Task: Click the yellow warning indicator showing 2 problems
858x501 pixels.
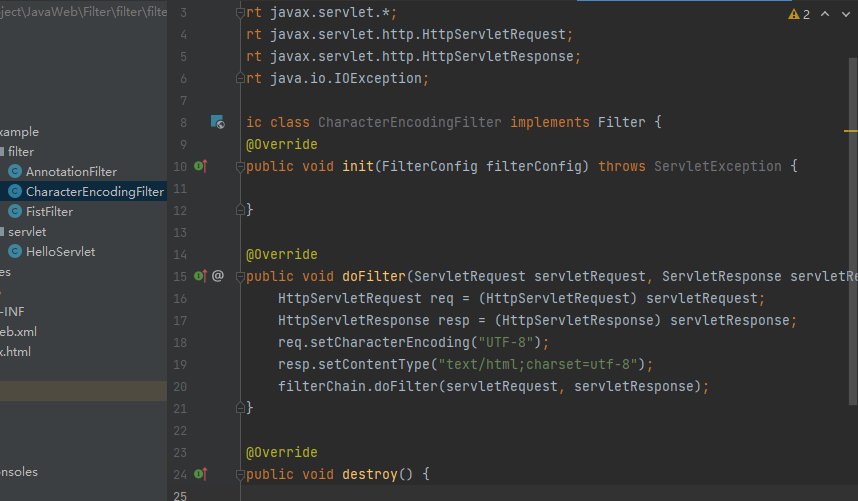Action: [799, 14]
